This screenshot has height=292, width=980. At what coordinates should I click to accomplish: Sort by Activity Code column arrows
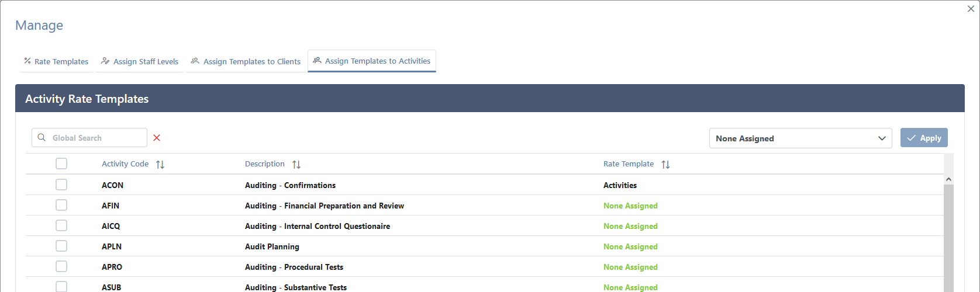click(160, 165)
